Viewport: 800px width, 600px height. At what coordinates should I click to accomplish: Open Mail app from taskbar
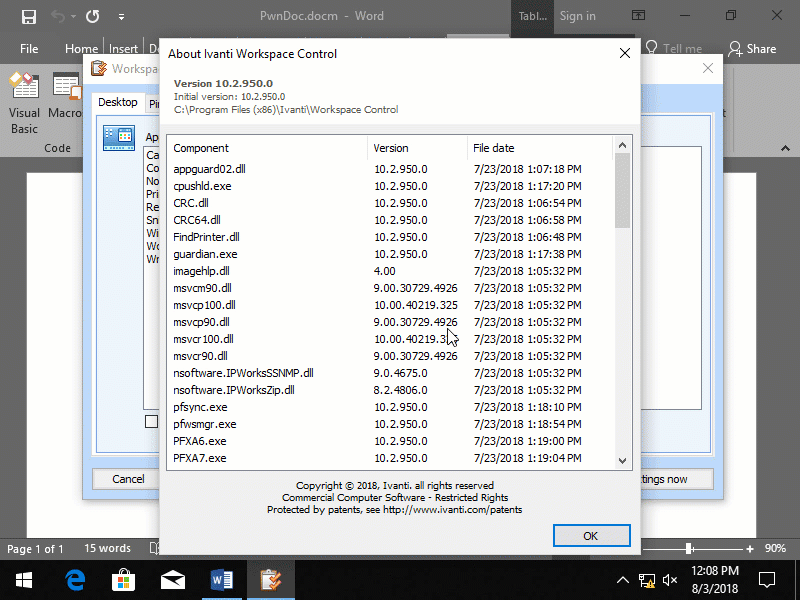pos(172,580)
